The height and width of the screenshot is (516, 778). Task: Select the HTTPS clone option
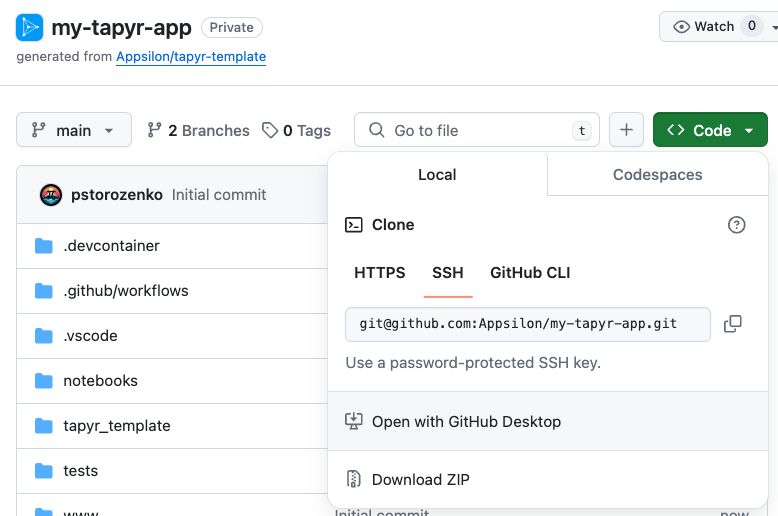[380, 272]
